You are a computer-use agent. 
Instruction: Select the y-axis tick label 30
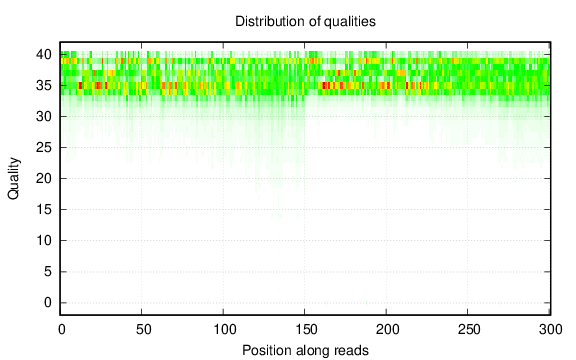[44, 116]
